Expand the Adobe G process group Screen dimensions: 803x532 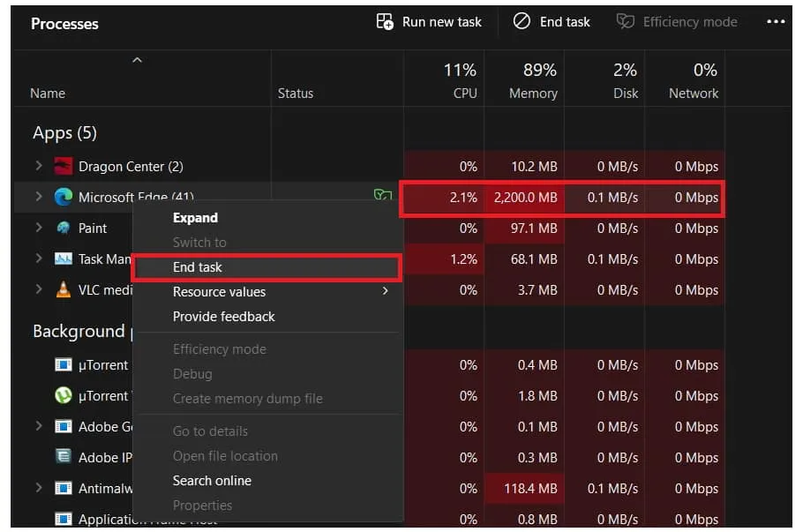pos(39,425)
